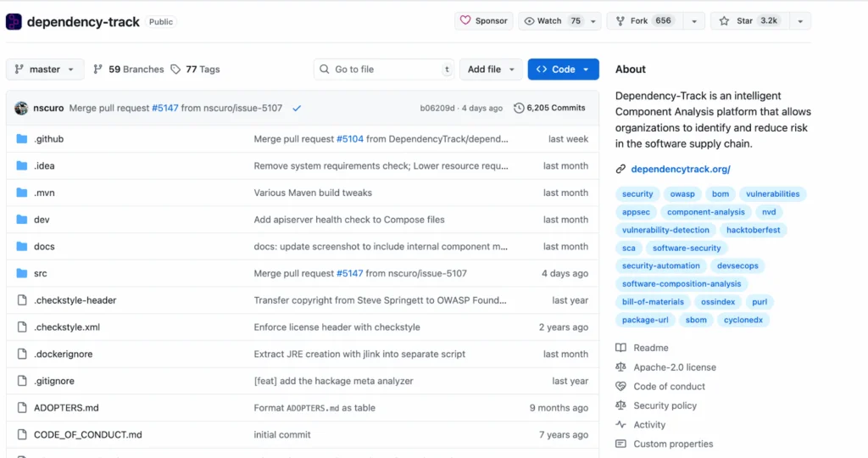The image size is (868, 458).
Task: Open commit 'Add apiserver health check to Compose files'
Action: click(349, 220)
